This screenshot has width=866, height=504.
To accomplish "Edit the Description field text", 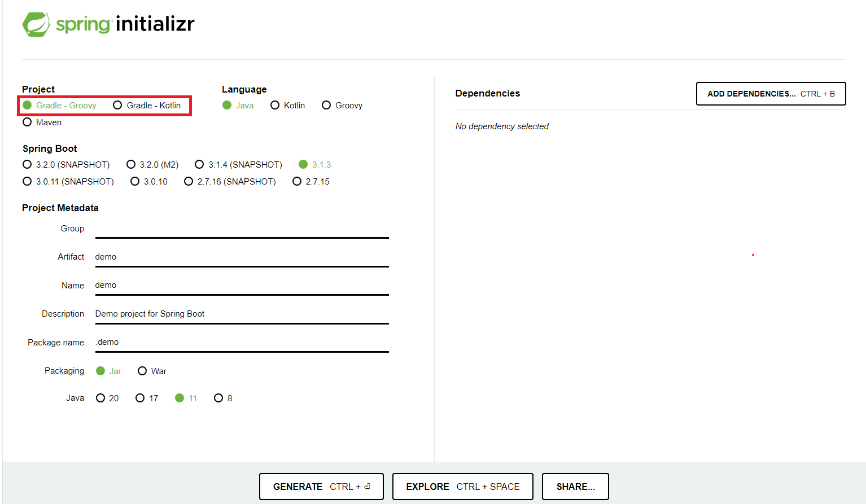I will pos(242,314).
